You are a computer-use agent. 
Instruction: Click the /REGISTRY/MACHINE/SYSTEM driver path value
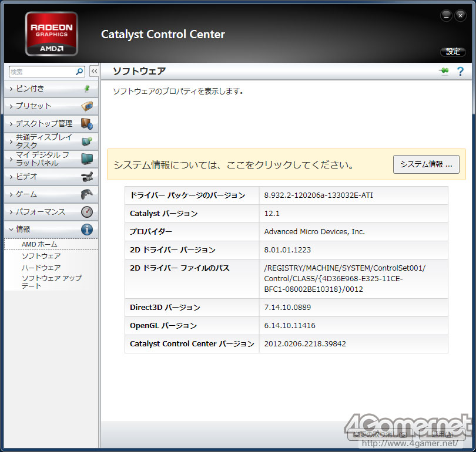click(x=344, y=279)
